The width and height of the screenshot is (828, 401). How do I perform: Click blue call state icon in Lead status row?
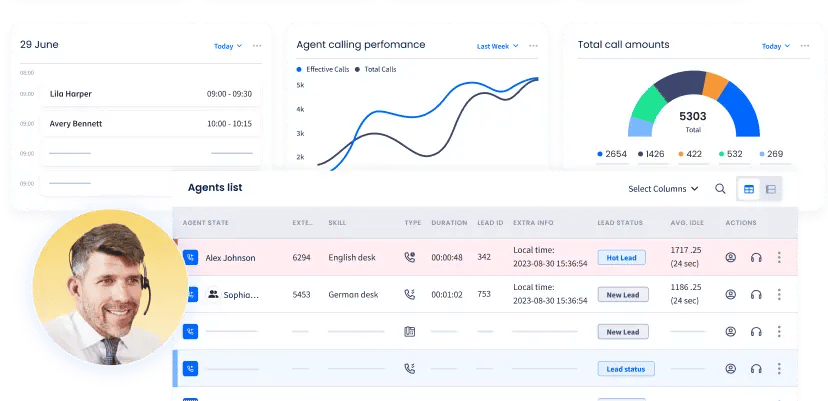(x=190, y=369)
